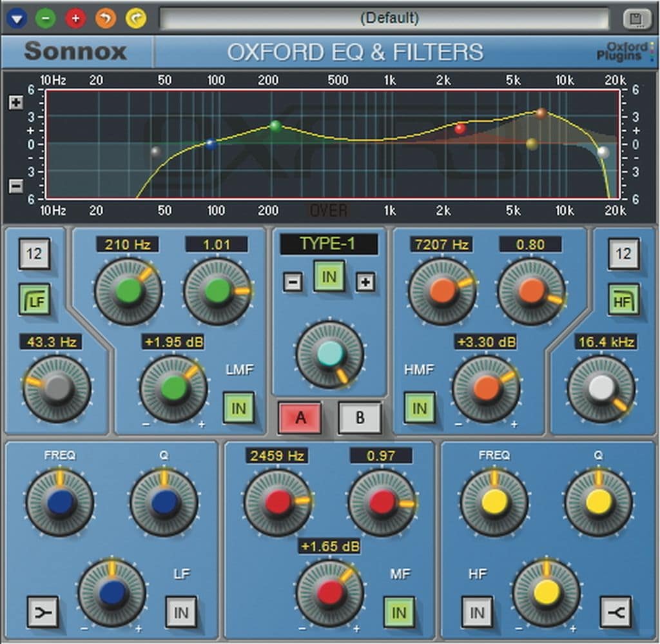
Task: Click the yellow redo arrow button
Action: click(136, 18)
